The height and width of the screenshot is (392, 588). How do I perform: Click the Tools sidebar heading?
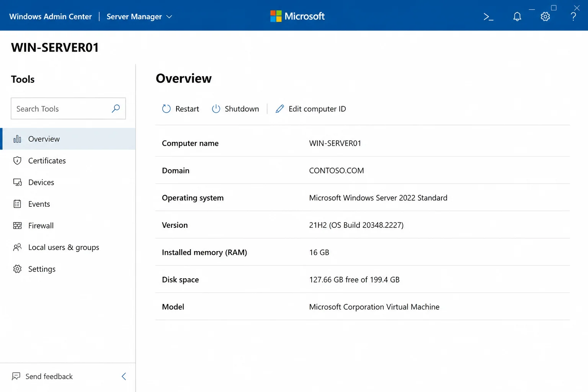click(23, 79)
